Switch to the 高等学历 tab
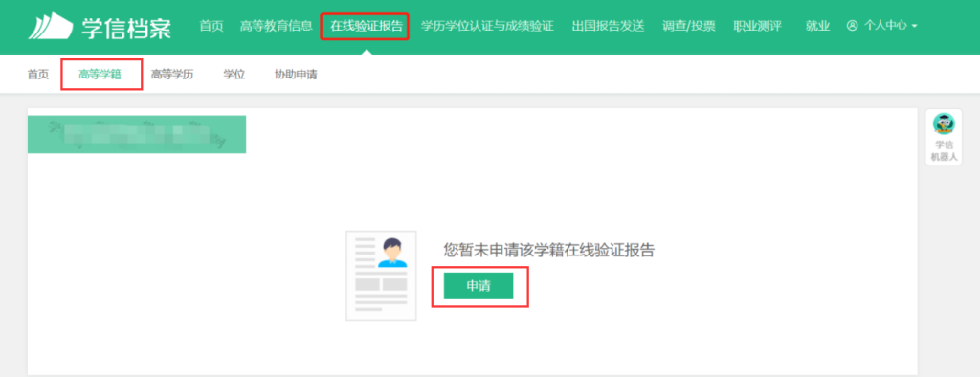The width and height of the screenshot is (980, 377). coord(172,75)
